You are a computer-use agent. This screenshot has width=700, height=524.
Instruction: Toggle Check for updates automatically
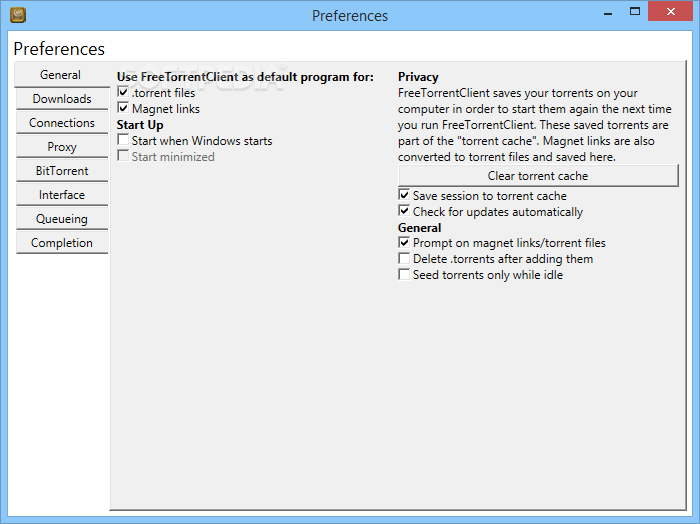[x=404, y=211]
